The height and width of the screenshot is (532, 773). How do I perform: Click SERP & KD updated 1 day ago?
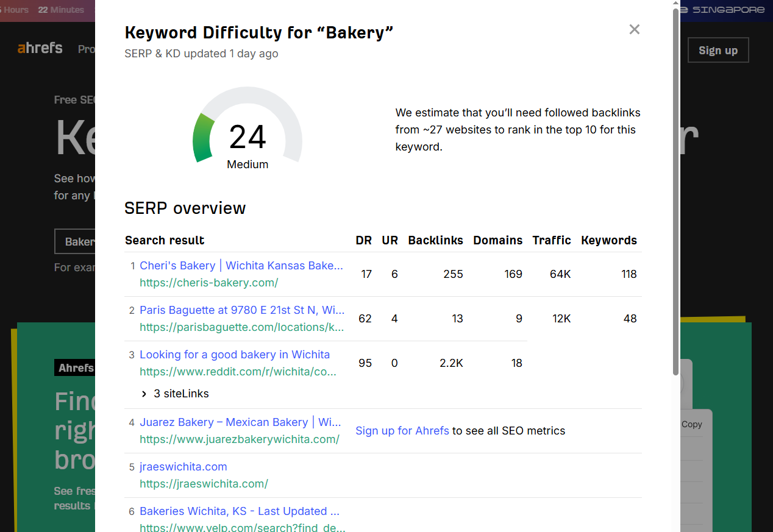201,54
